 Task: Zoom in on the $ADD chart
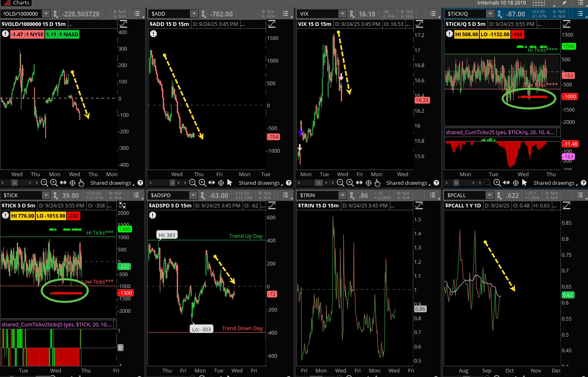point(202,183)
